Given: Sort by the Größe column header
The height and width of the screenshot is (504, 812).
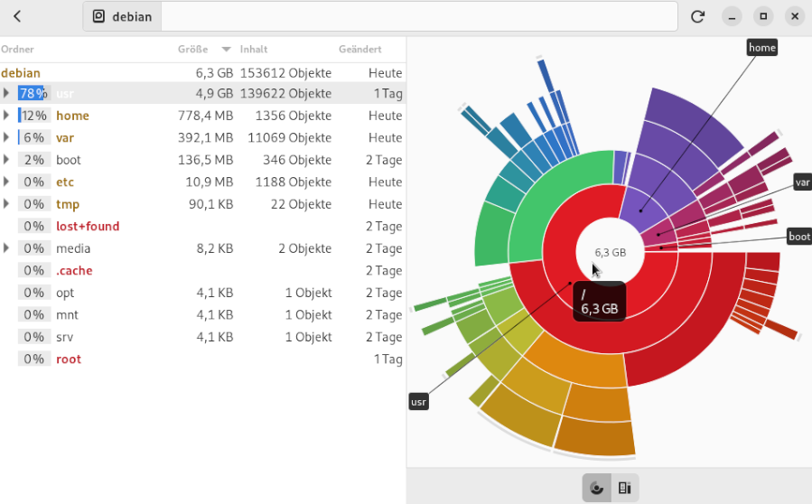Looking at the screenshot, I should click(x=192, y=49).
